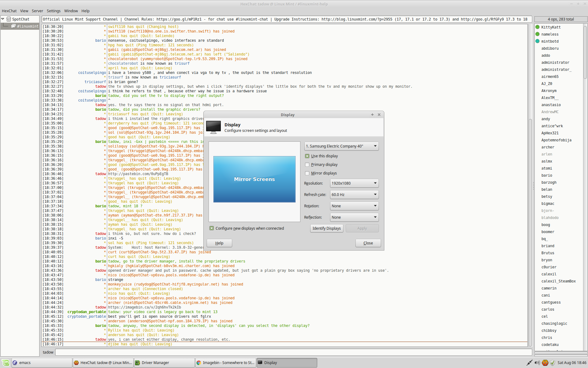
Task: Click the tadow nickname button beside input
Action: [48, 352]
